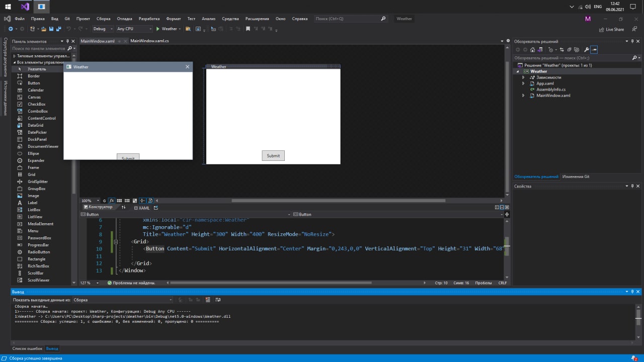
Task: Click in main search box Поиск (Ctrl+Q)
Action: [x=351, y=19]
